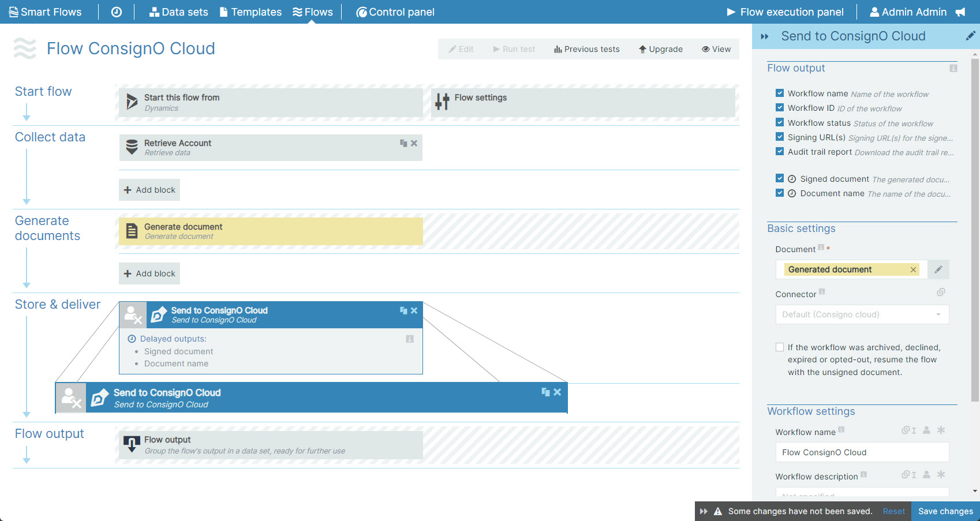Click the Smart Flows logo
This screenshot has height=521, width=980.
pos(45,12)
